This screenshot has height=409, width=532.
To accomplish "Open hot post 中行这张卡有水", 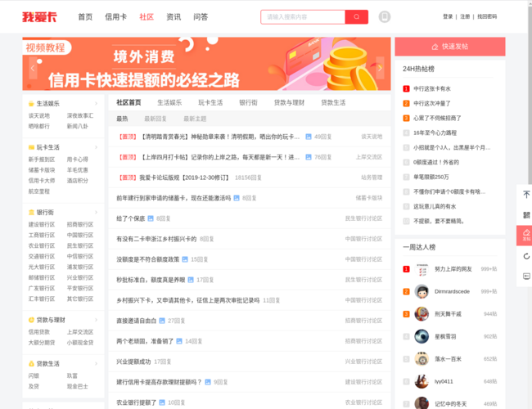I will (432, 89).
